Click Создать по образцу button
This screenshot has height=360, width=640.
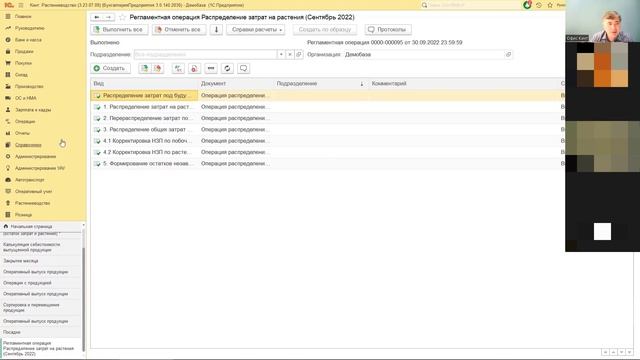(x=324, y=29)
